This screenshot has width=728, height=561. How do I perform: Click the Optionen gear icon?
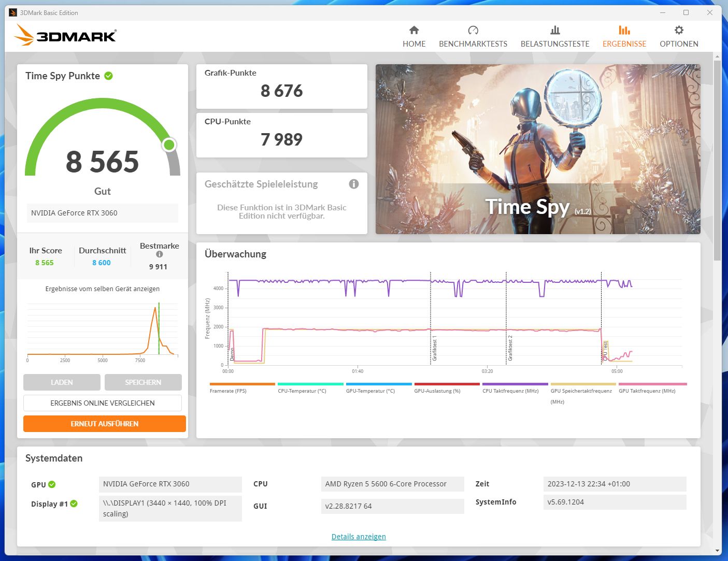679,30
